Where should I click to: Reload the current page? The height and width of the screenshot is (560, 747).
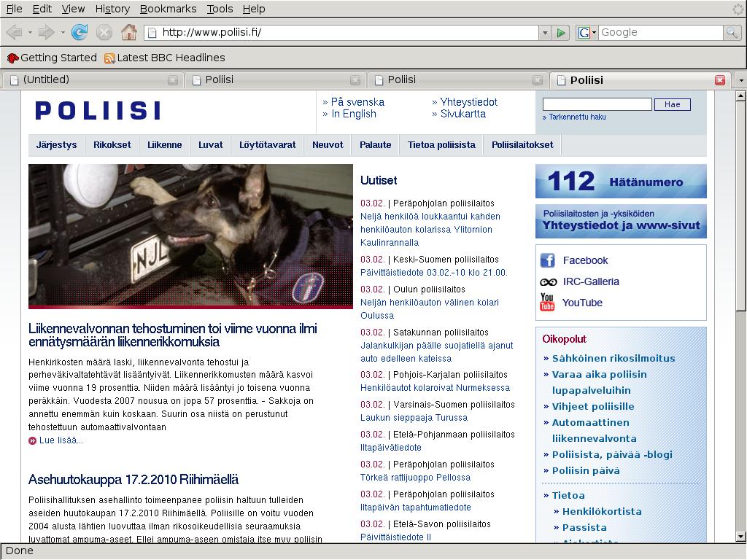(x=80, y=32)
